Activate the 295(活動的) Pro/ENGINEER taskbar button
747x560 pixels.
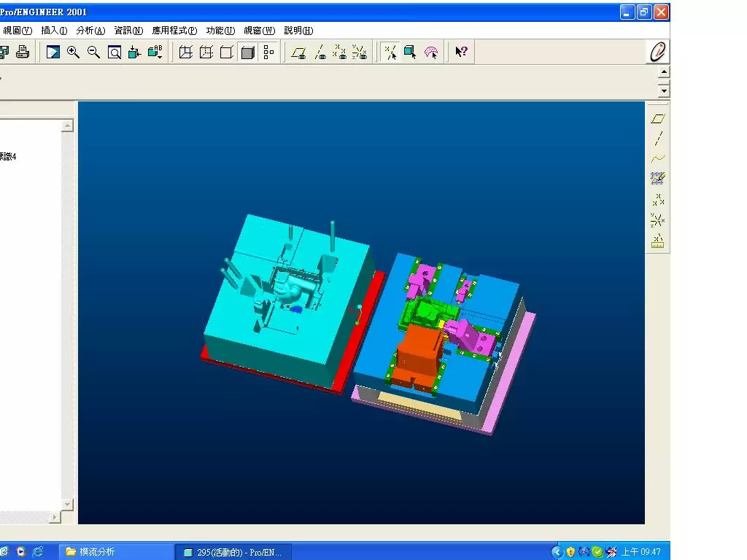click(232, 552)
